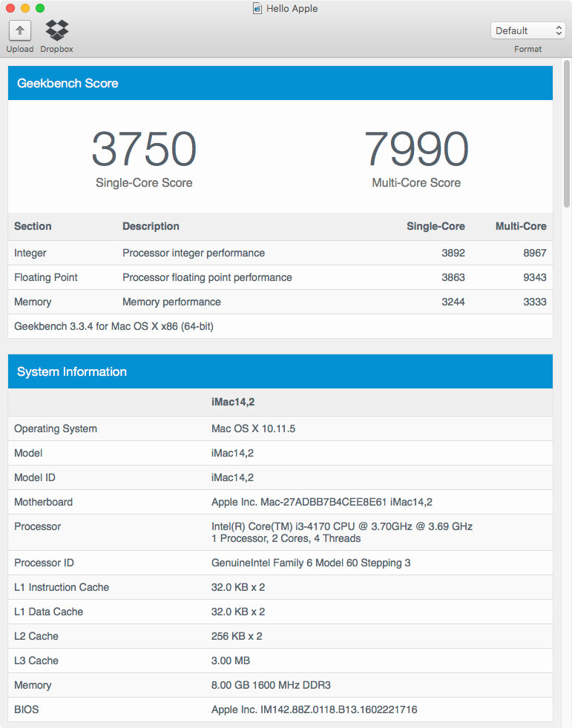This screenshot has width=572, height=728.
Task: Select Floating Point multi-core value 9343
Action: 535,277
